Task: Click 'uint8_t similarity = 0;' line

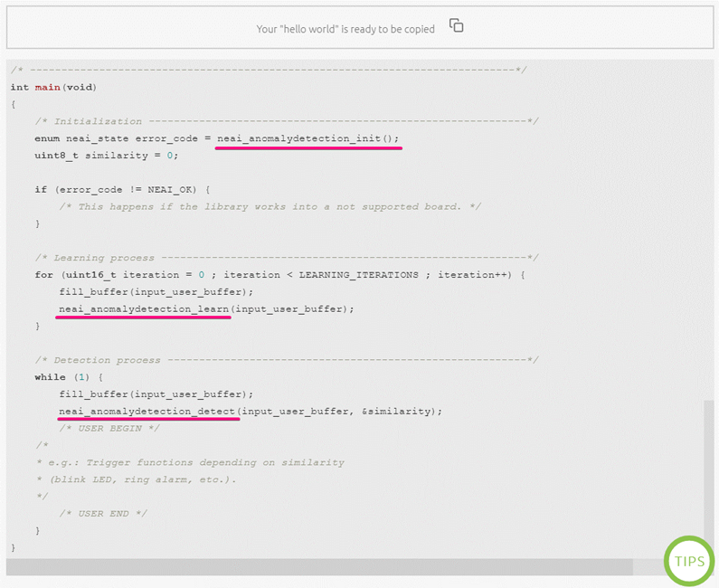Action: tap(107, 156)
